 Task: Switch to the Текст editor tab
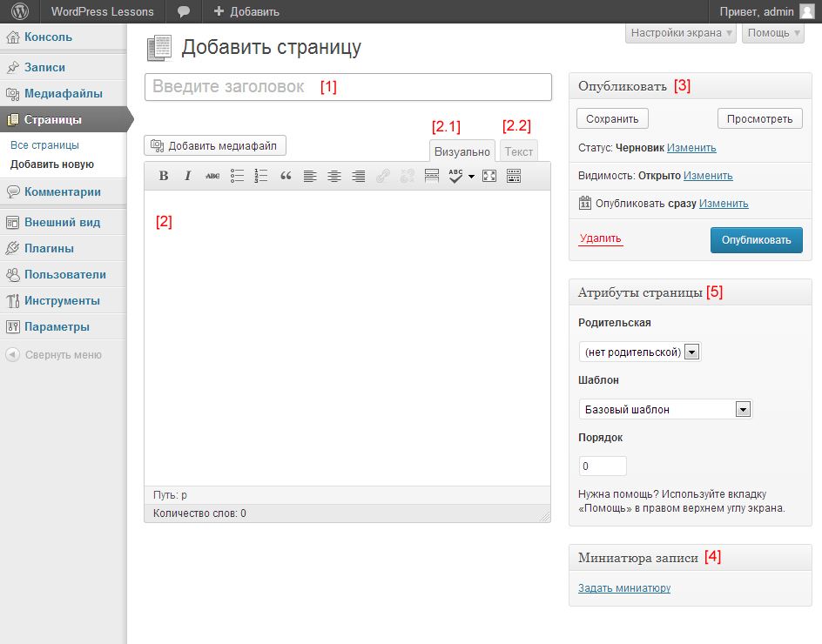pyautogui.click(x=518, y=151)
